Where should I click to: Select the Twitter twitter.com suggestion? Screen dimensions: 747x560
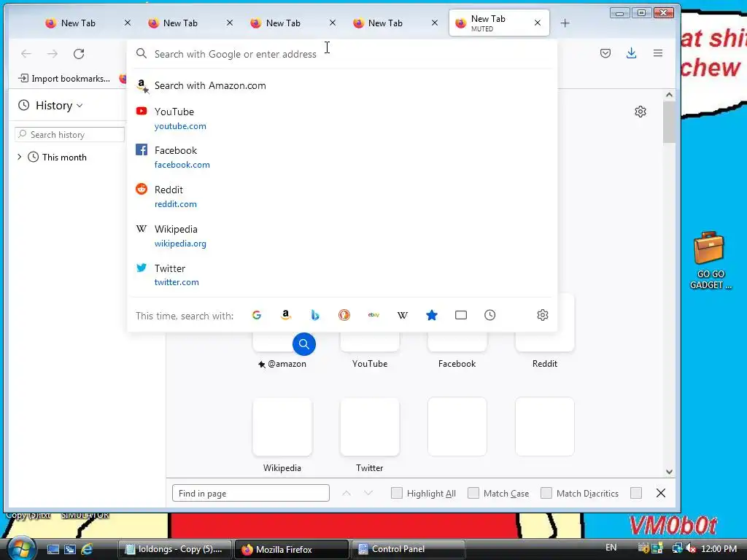click(x=342, y=275)
